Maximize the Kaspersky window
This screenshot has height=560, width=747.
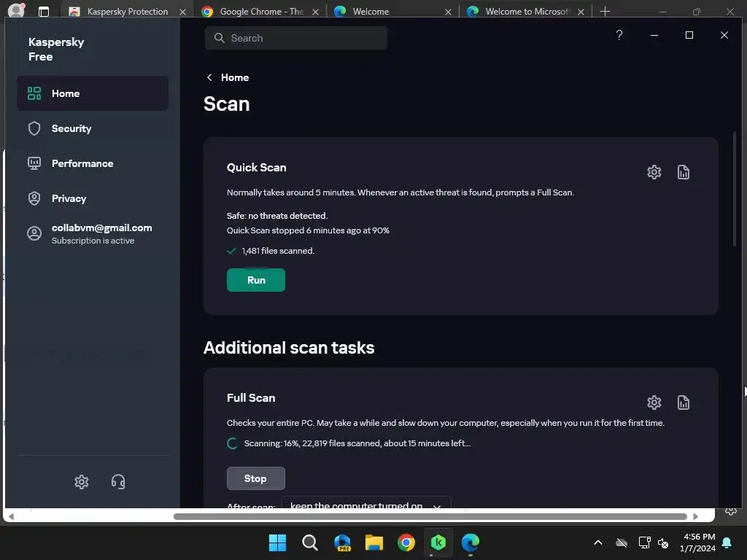click(x=689, y=35)
